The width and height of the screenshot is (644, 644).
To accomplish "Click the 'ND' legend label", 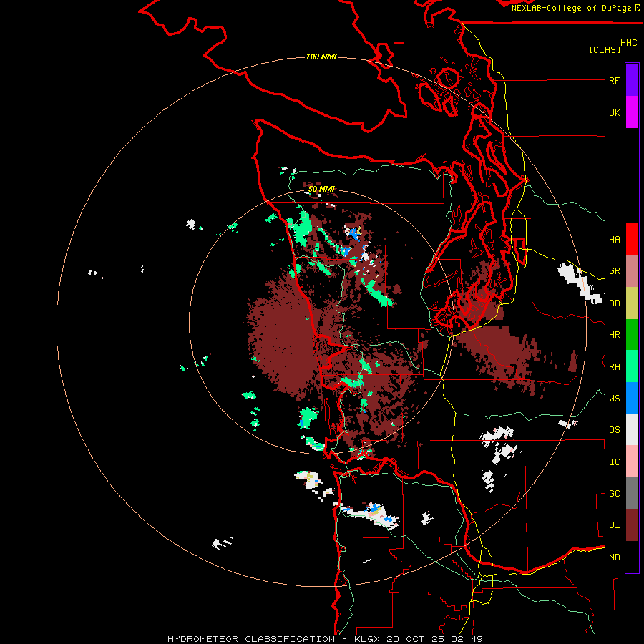I will (x=614, y=557).
